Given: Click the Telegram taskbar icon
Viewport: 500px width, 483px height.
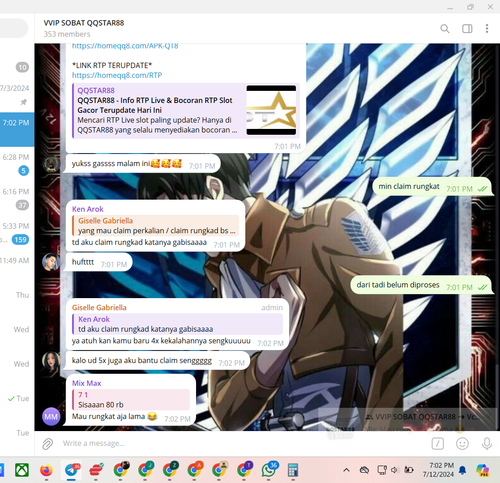Looking at the screenshot, I should point(71,470).
